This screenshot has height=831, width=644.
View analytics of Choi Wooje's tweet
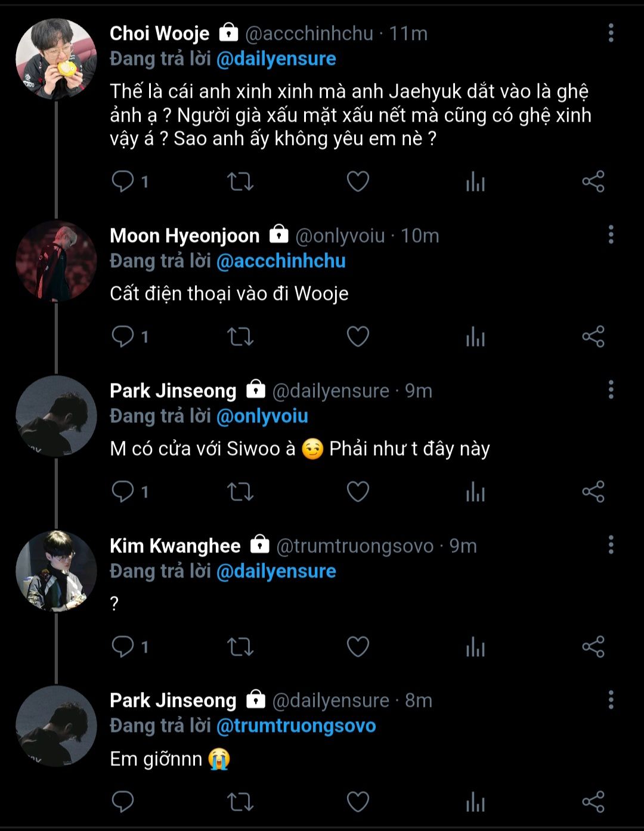pos(475,181)
